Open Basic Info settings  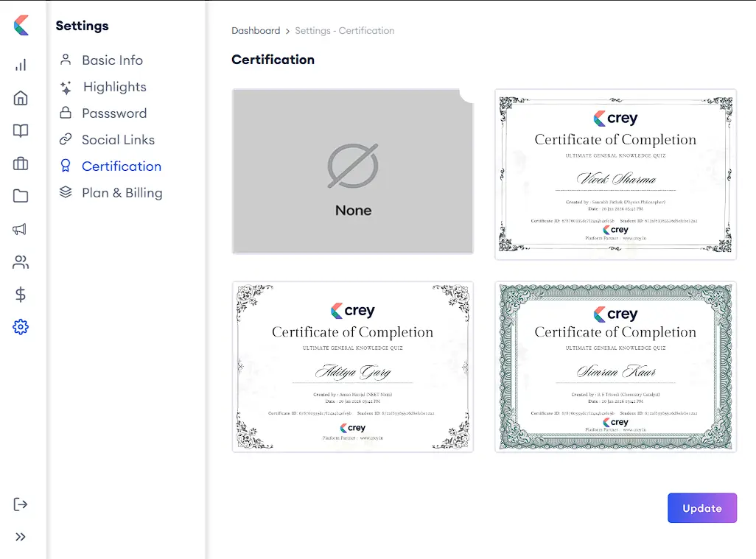click(x=111, y=60)
